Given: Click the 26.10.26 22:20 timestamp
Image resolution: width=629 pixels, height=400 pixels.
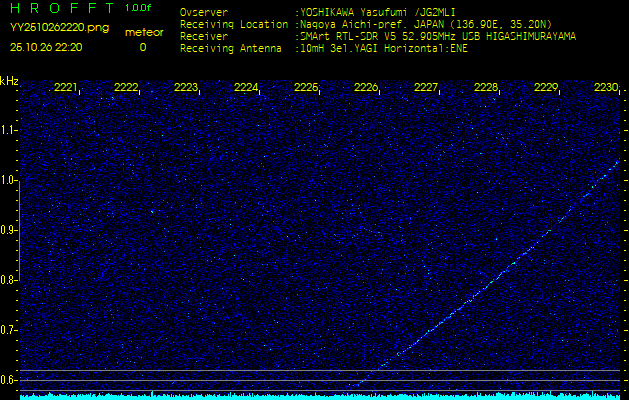Looking at the screenshot, I should 46,47.
